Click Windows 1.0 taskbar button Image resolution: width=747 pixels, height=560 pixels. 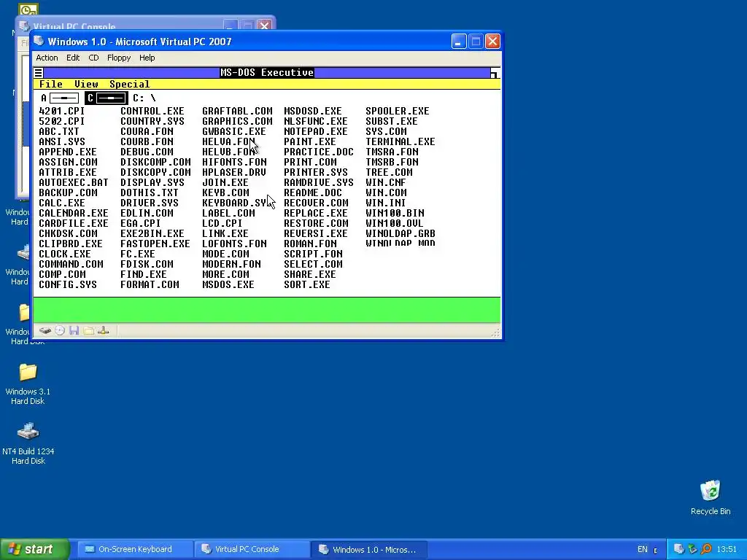tap(368, 550)
